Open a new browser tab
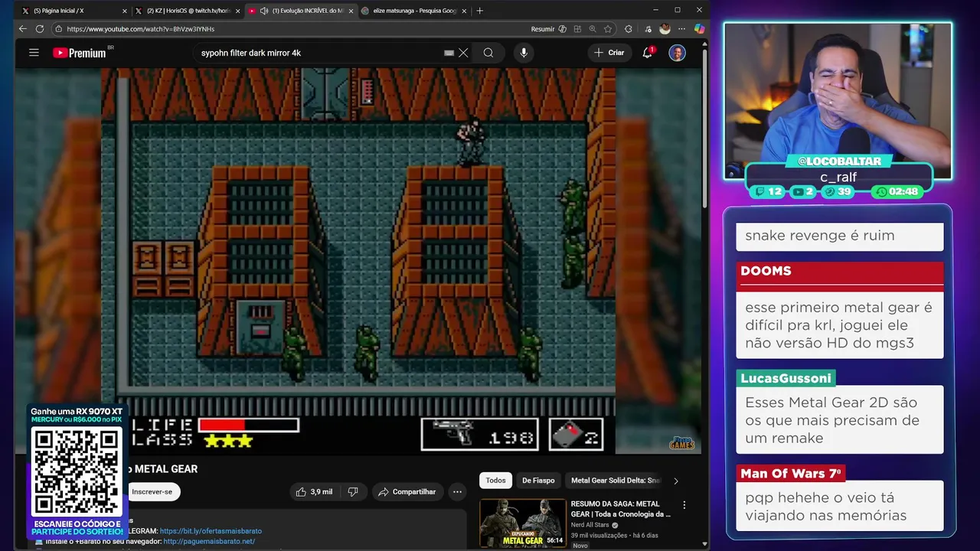980x551 pixels. point(480,11)
